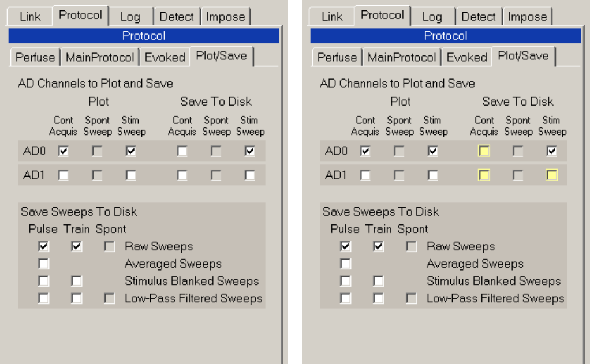
Task: Uncheck AD0 Plot Cont Acquis in left panel
Action: (64, 151)
